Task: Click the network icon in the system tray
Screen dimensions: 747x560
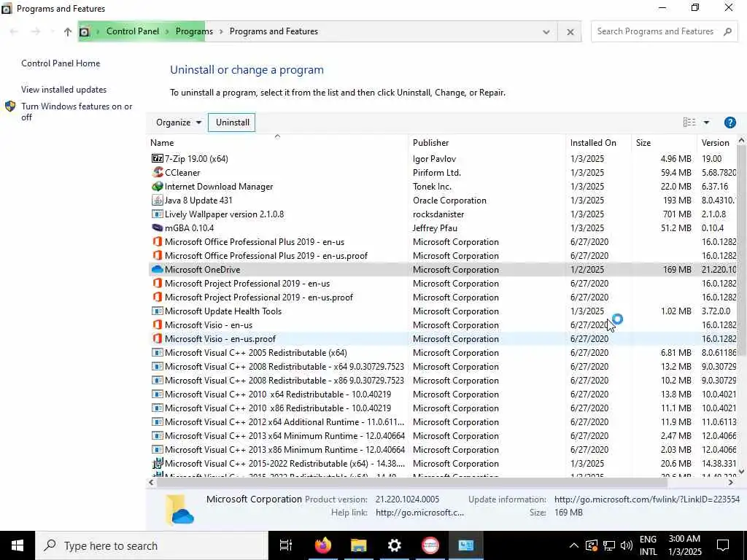Action: pos(609,545)
